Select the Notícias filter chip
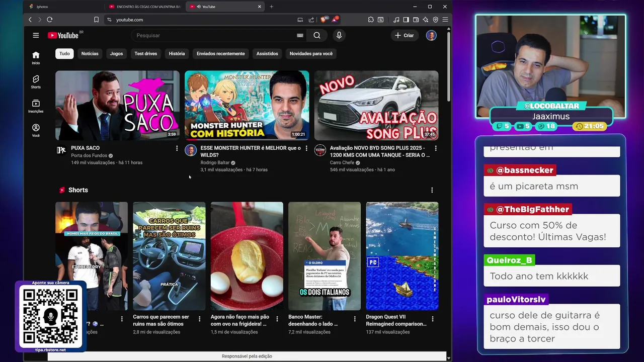The height and width of the screenshot is (362, 644). click(90, 53)
